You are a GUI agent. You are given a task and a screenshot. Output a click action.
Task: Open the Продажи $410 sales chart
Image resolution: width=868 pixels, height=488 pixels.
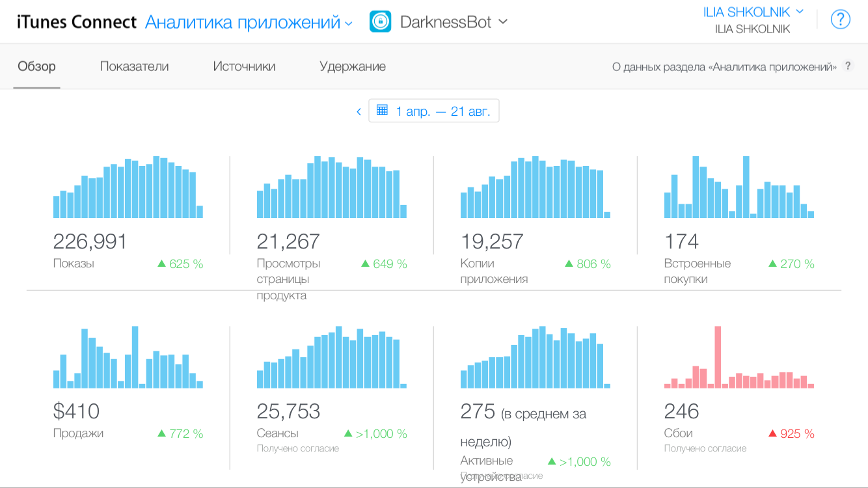pyautogui.click(x=128, y=357)
